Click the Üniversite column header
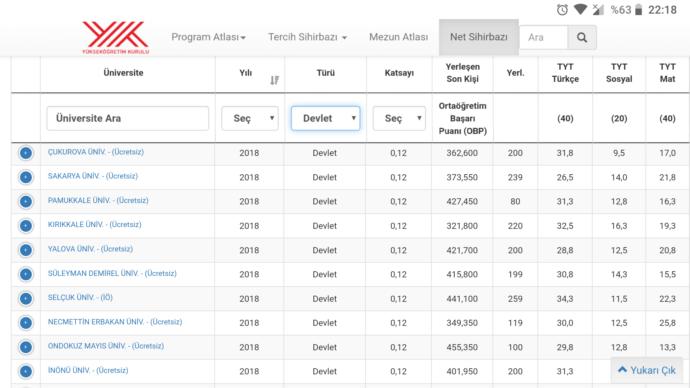 pyautogui.click(x=123, y=73)
